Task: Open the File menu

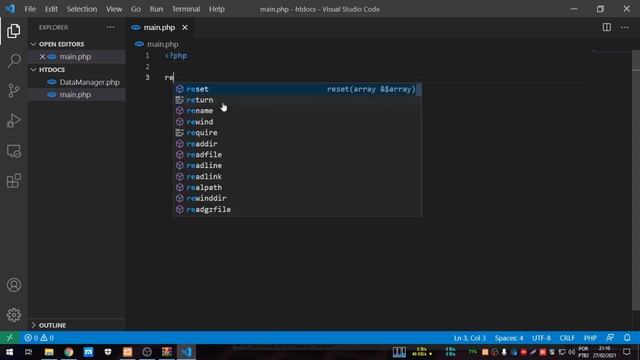Action: point(30,9)
